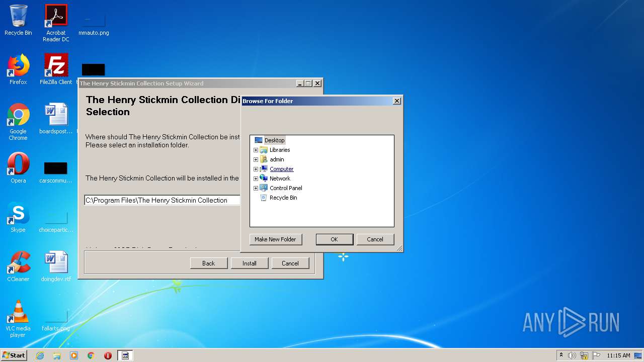Viewport: 644px width, 362px height.
Task: Click Install in the setup wizard
Action: coord(249,263)
